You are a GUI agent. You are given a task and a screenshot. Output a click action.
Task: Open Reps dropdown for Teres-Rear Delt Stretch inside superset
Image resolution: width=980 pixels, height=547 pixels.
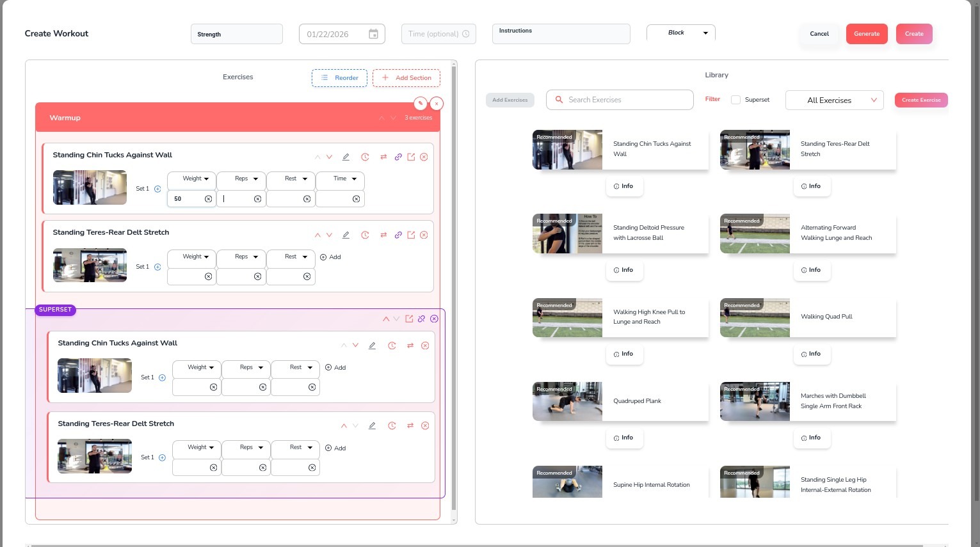(246, 448)
